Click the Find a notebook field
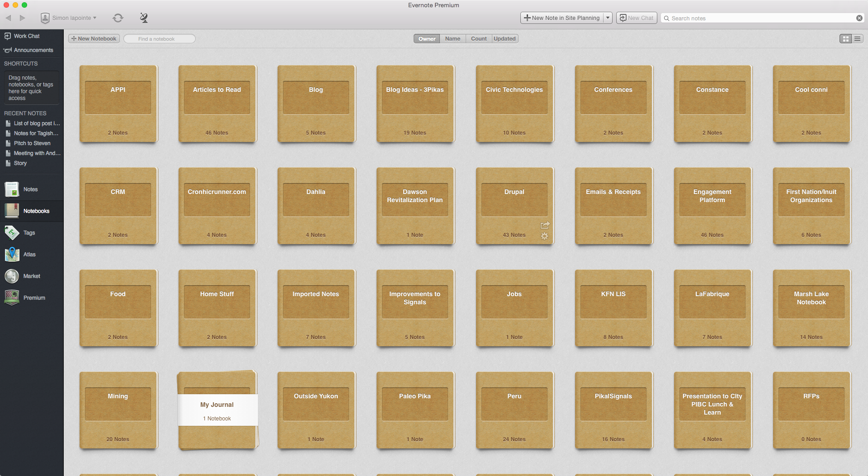The height and width of the screenshot is (476, 868). point(160,39)
